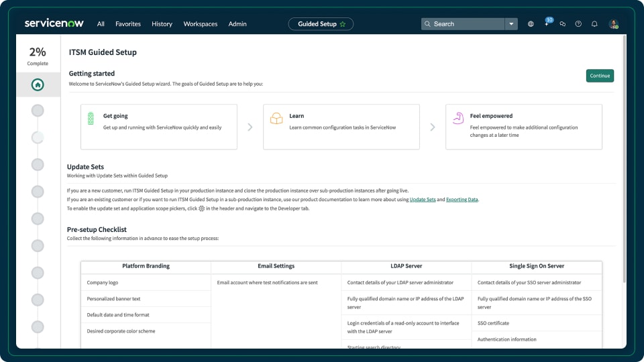Click the home step icon in sidebar
The height and width of the screenshot is (362, 644).
tap(38, 84)
